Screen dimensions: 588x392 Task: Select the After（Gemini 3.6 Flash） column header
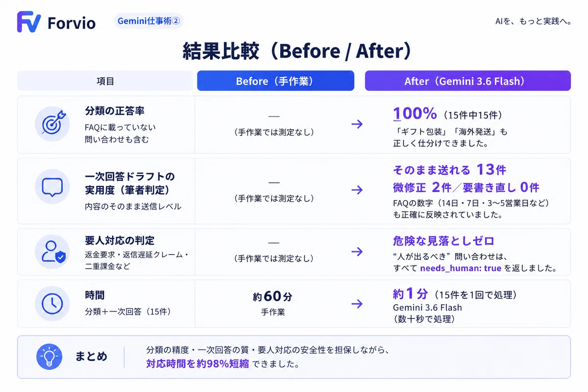click(x=468, y=81)
